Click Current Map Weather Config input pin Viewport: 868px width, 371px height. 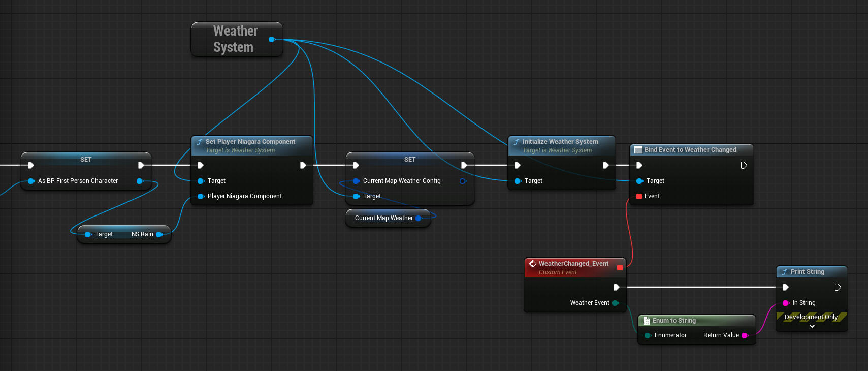pos(356,181)
